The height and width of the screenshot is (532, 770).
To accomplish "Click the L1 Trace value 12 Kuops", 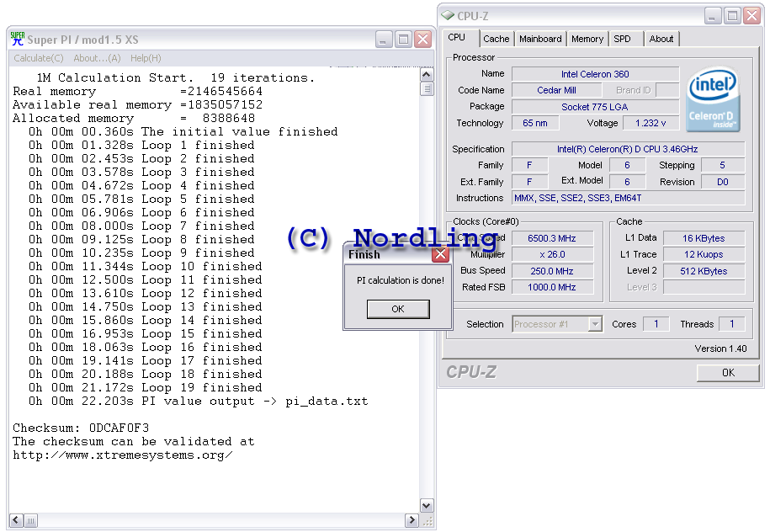I will [x=704, y=254].
